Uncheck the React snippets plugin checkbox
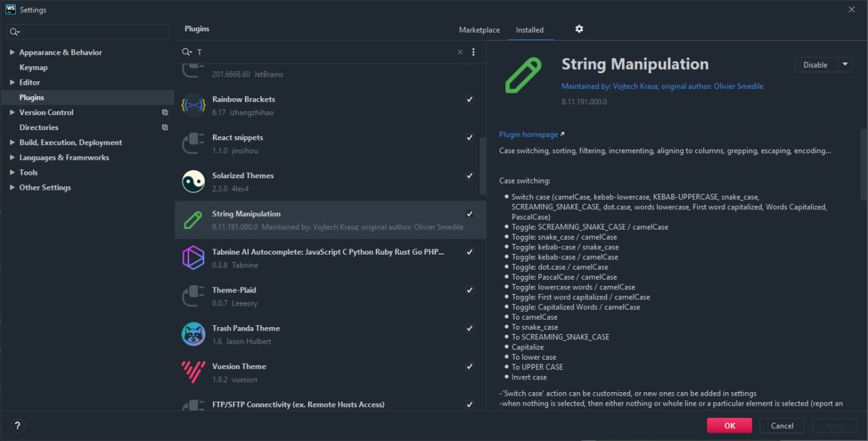The width and height of the screenshot is (868, 441). [470, 138]
